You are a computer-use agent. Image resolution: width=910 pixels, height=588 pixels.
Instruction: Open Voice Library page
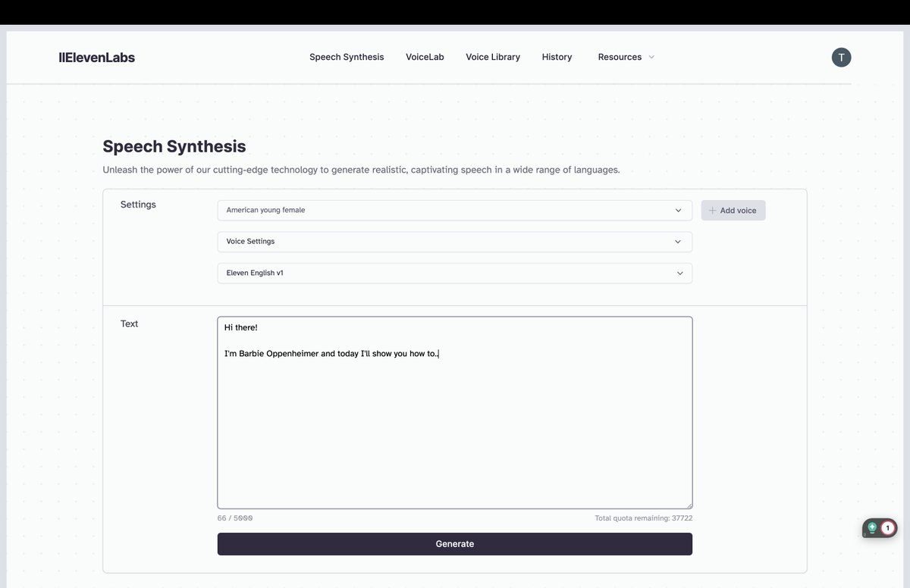[493, 57]
